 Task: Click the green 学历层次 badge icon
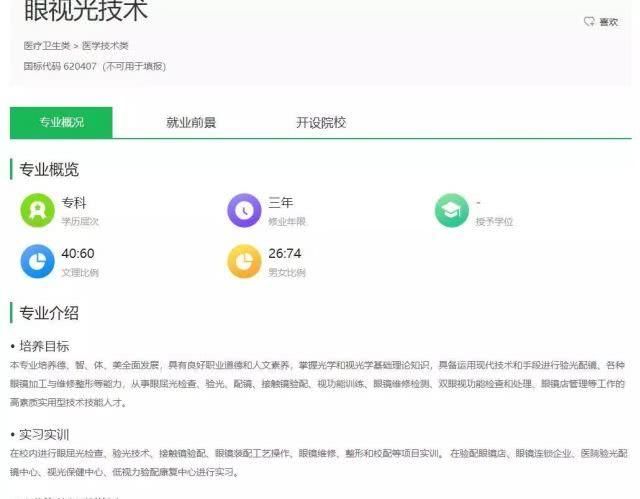pyautogui.click(x=38, y=210)
